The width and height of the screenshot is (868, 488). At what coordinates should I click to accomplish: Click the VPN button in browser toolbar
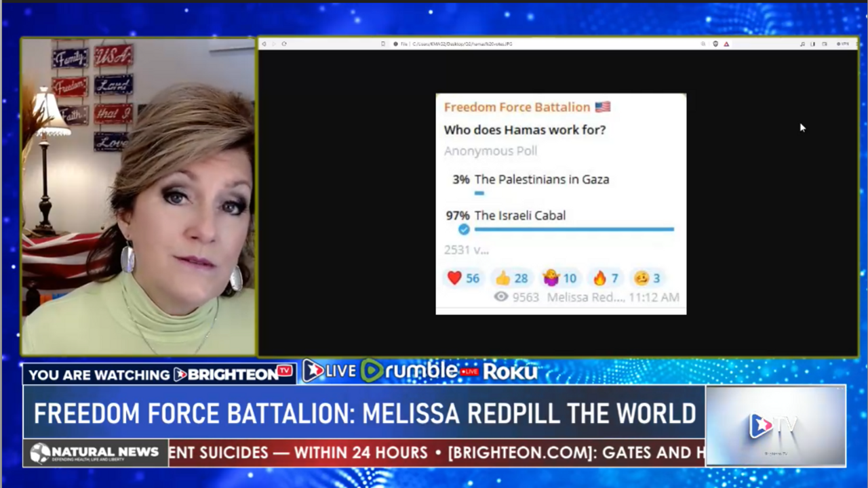[x=843, y=44]
